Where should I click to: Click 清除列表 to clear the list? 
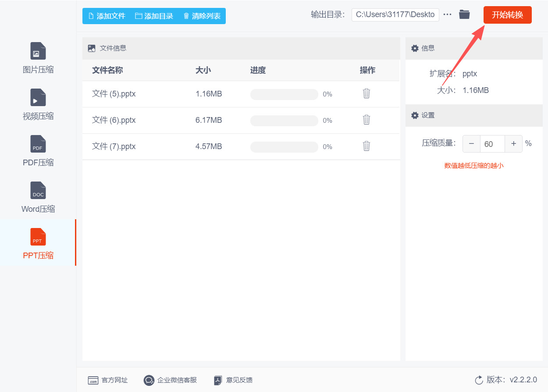202,16
